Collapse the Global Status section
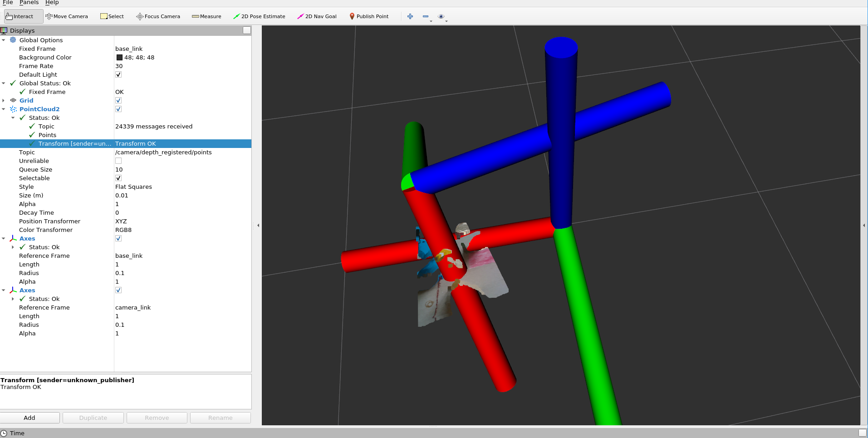The height and width of the screenshot is (438, 868). point(4,83)
